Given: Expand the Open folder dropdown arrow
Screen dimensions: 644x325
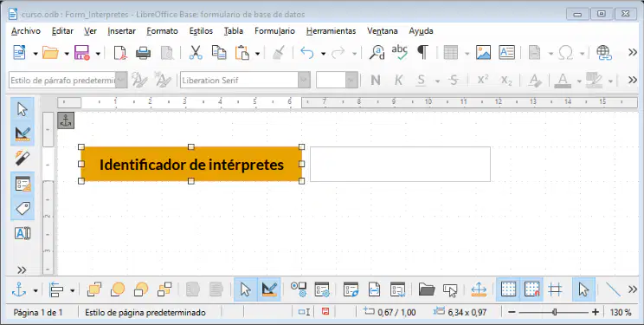Looking at the screenshot, I should [x=67, y=54].
